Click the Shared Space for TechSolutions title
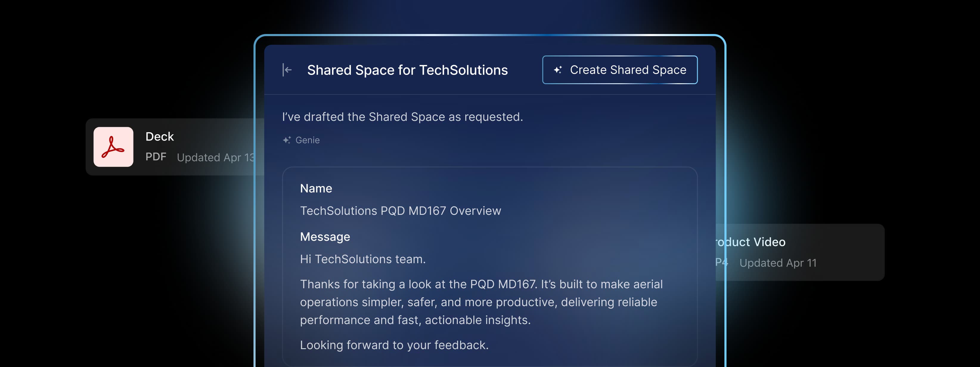 (407, 70)
